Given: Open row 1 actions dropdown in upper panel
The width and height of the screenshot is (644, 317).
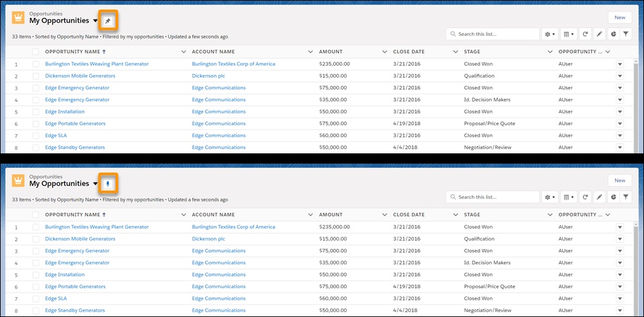Looking at the screenshot, I should [x=620, y=64].
